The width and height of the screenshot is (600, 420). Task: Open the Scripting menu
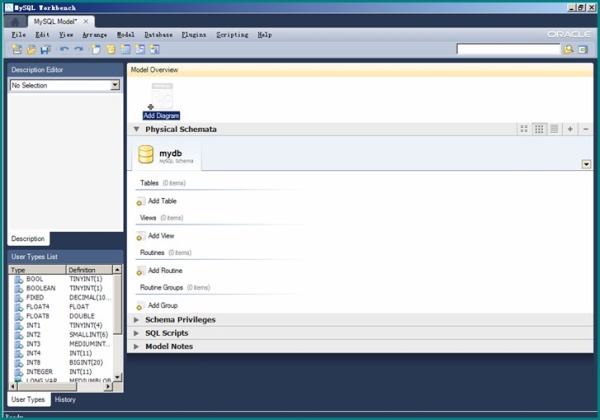(232, 35)
